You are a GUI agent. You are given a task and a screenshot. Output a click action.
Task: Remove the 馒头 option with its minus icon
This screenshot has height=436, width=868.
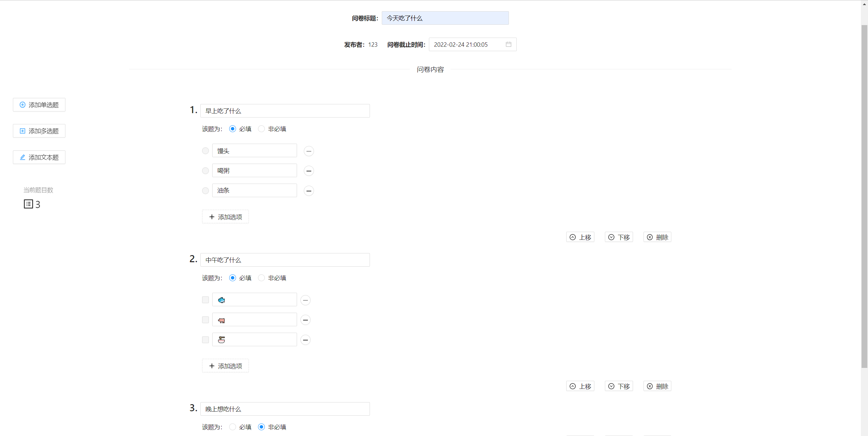pos(309,151)
